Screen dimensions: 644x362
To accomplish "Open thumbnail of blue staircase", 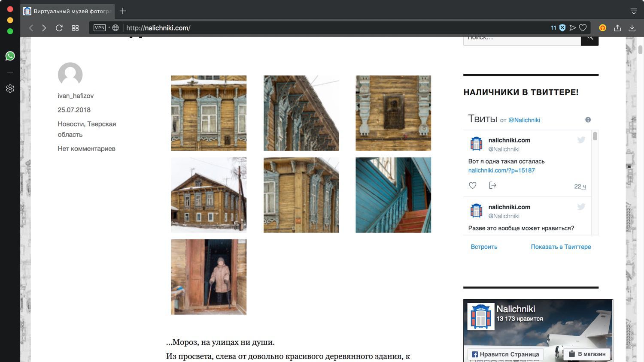I will point(393,195).
